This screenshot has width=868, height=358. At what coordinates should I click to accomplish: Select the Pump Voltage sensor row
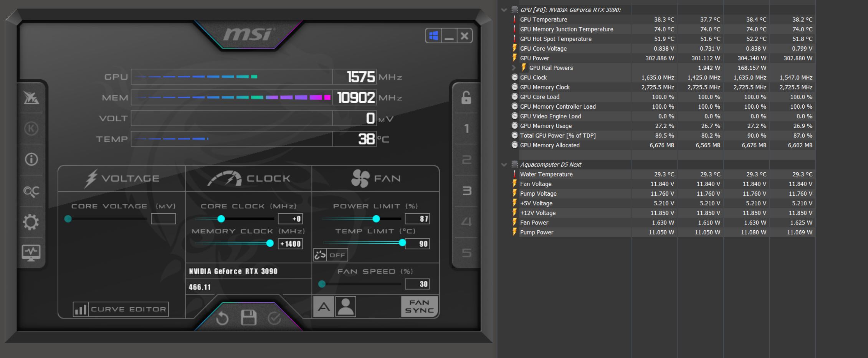point(663,194)
